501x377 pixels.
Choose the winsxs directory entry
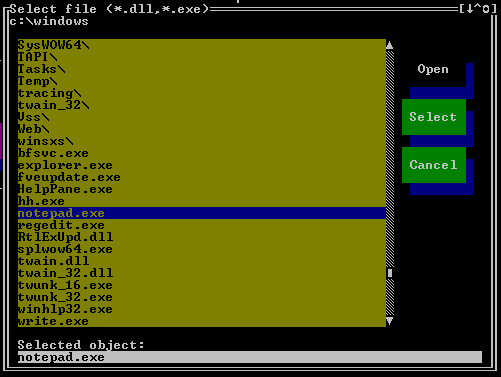point(202,141)
